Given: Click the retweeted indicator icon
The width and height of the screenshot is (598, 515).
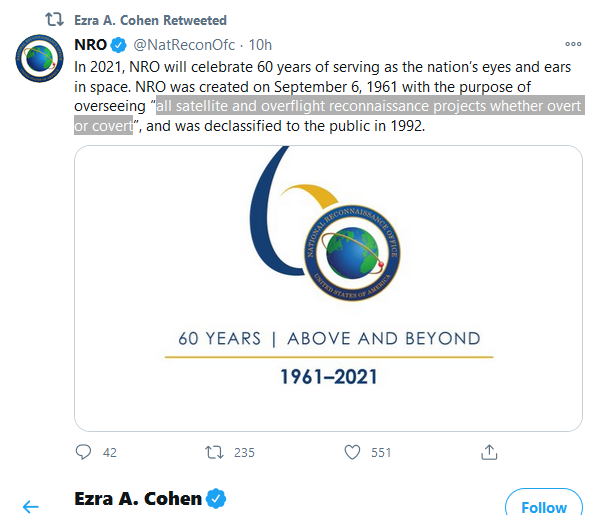Looking at the screenshot, I should click(x=55, y=19).
